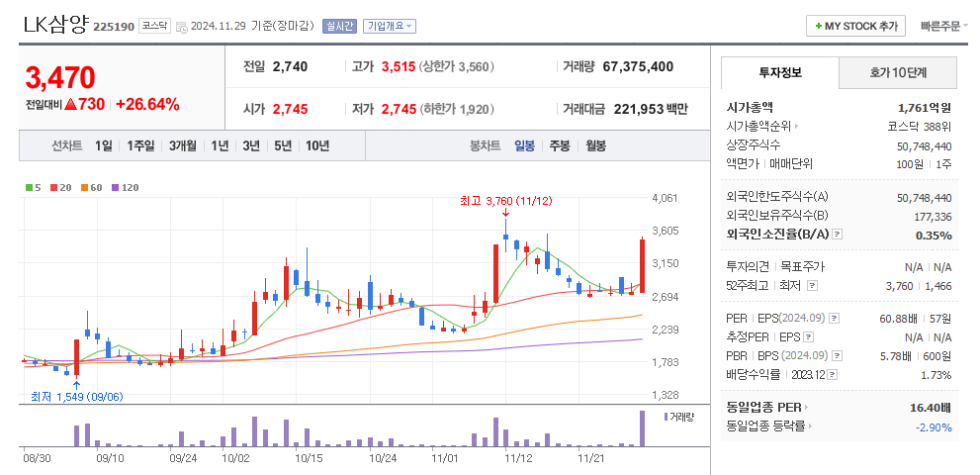980x475 pixels.
Task: Click the help icon beside PER EPS(2024.09)
Action: click(x=835, y=319)
